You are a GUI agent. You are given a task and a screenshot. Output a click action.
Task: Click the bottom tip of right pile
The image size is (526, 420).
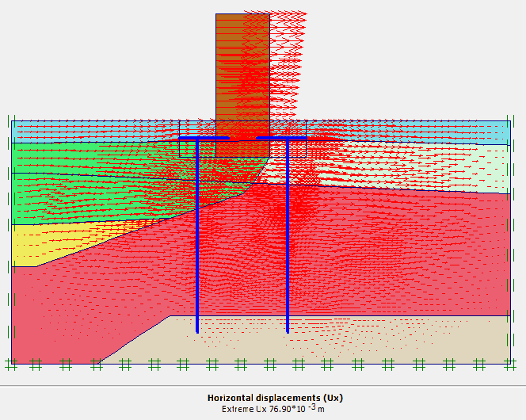click(x=288, y=330)
